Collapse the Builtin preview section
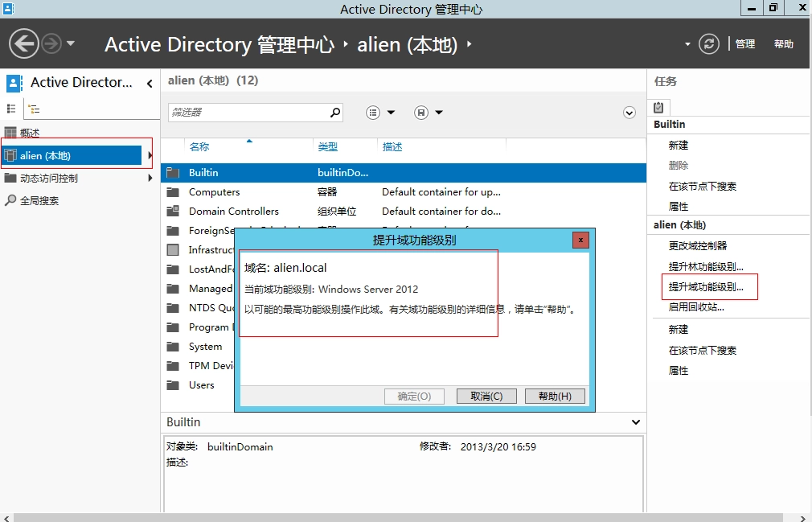Screen dimensions: 812x522 click(636, 422)
